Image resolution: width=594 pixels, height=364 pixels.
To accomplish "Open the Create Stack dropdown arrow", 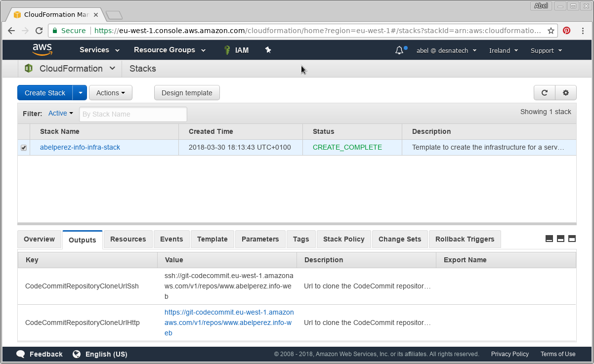I will pyautogui.click(x=80, y=93).
